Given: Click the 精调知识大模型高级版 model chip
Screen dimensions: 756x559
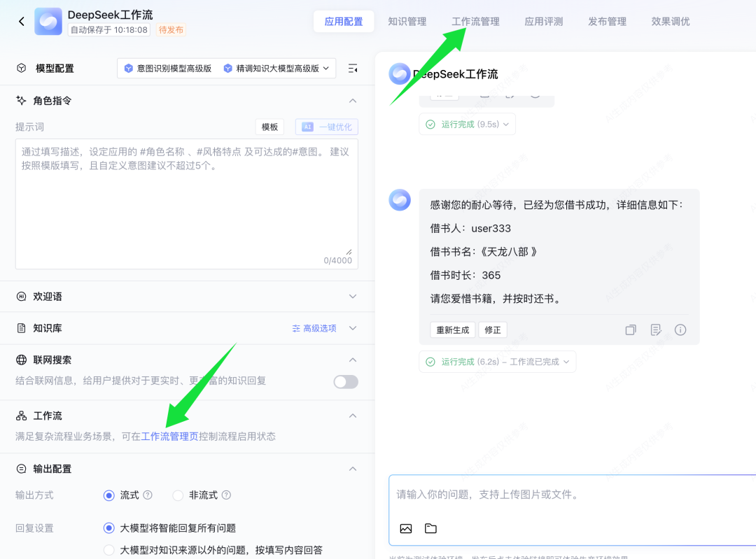Looking at the screenshot, I should (272, 69).
